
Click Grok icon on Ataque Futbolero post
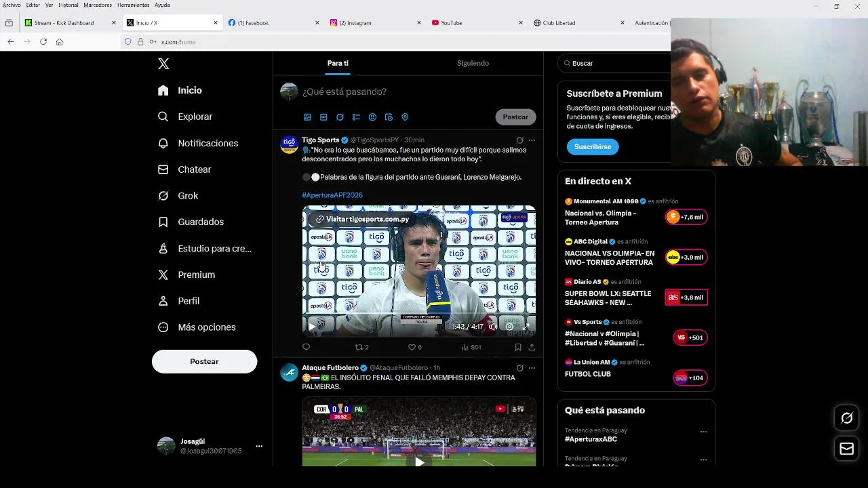point(519,368)
